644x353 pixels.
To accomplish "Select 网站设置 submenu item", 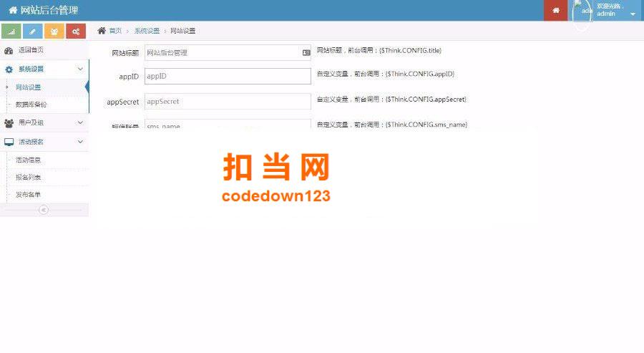I will tap(29, 87).
